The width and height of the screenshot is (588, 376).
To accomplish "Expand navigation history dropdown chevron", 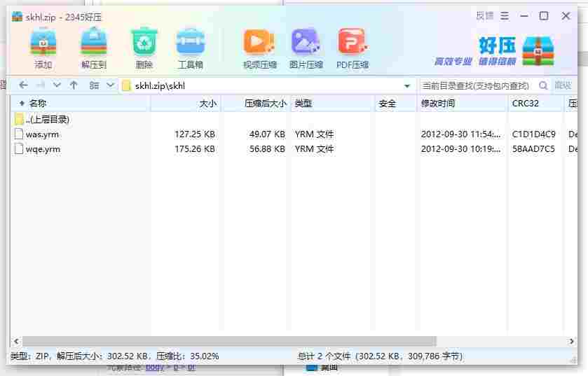I will pyautogui.click(x=57, y=85).
